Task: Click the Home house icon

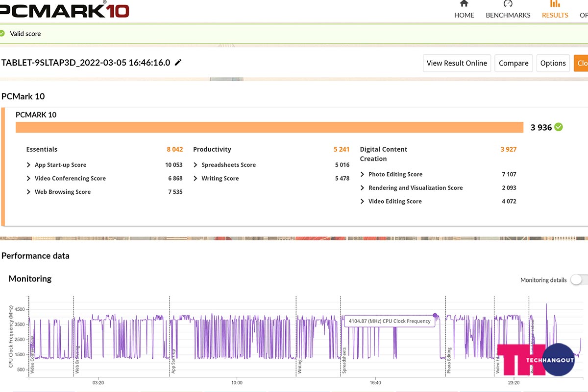Action: pyautogui.click(x=464, y=3)
